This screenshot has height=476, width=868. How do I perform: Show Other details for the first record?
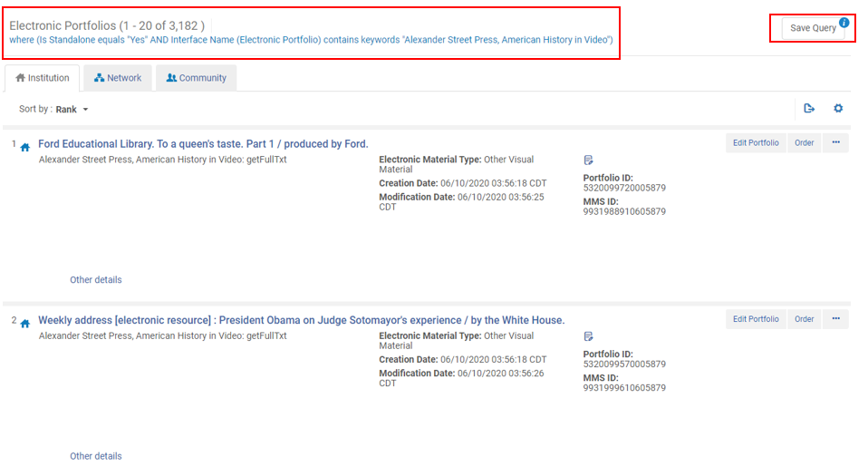pyautogui.click(x=96, y=280)
